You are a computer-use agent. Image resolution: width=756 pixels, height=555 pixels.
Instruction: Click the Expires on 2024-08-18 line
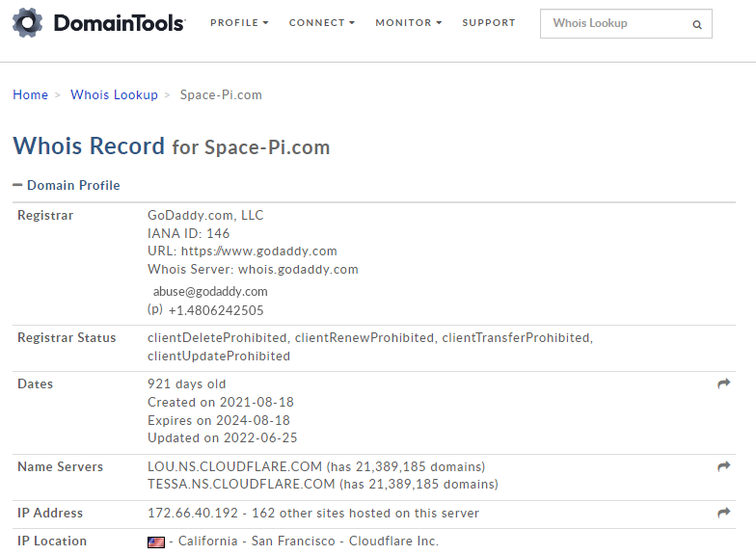coord(219,420)
